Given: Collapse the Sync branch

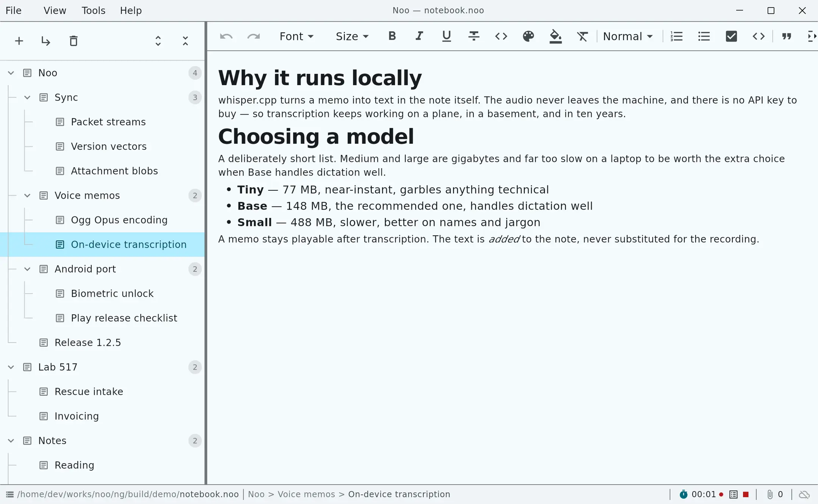Looking at the screenshot, I should 27,98.
